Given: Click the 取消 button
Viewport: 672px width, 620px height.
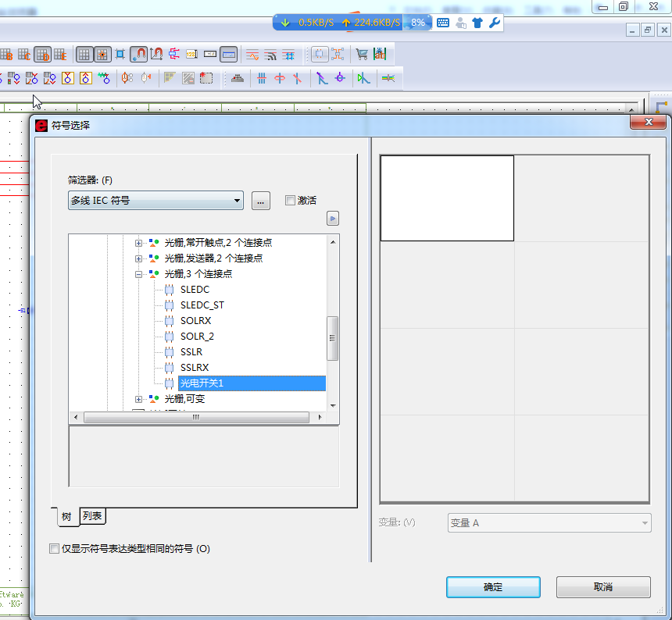Looking at the screenshot, I should [602, 587].
